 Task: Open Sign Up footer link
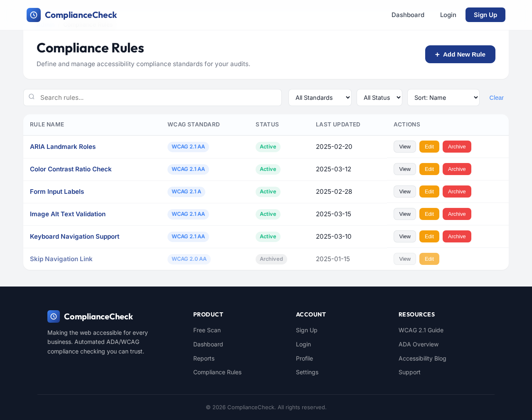tap(307, 330)
